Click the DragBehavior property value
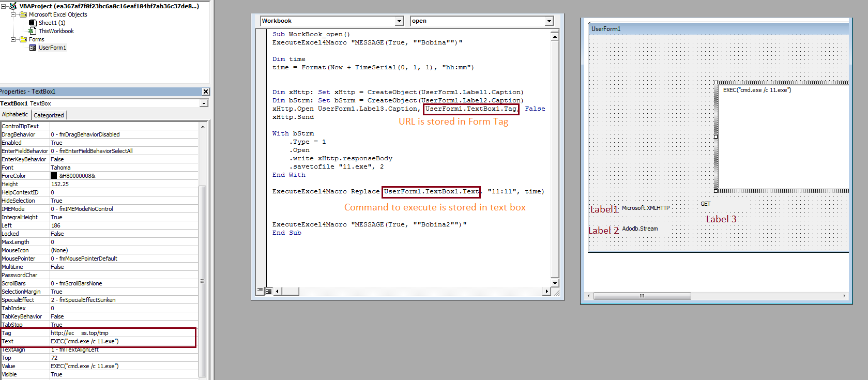The image size is (868, 380). pos(124,134)
